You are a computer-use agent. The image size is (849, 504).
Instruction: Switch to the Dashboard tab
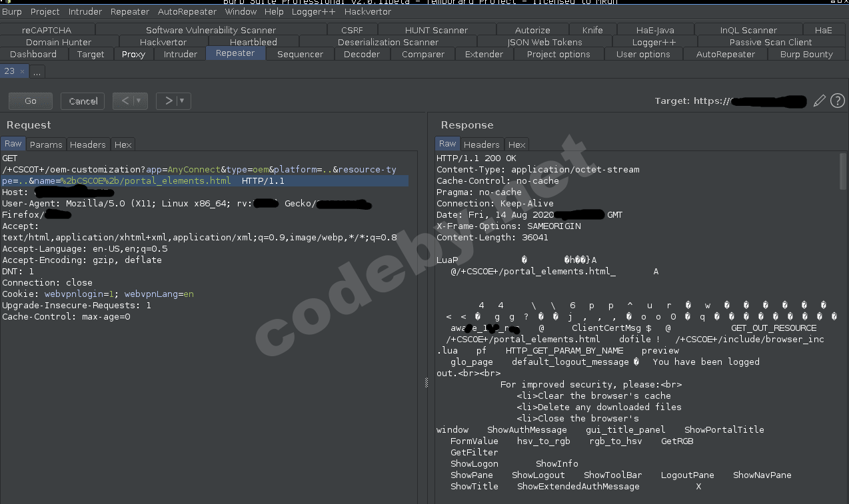[x=33, y=54]
